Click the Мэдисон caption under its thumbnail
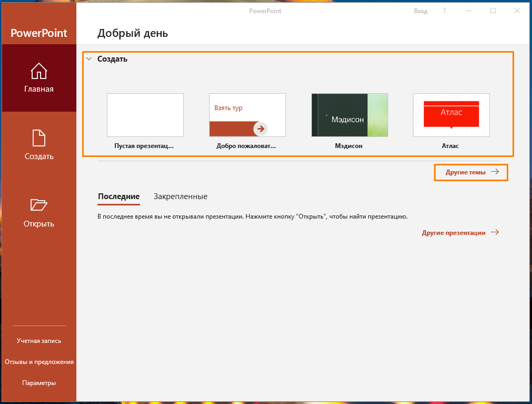Viewport: 532px width, 404px height. 349,146
